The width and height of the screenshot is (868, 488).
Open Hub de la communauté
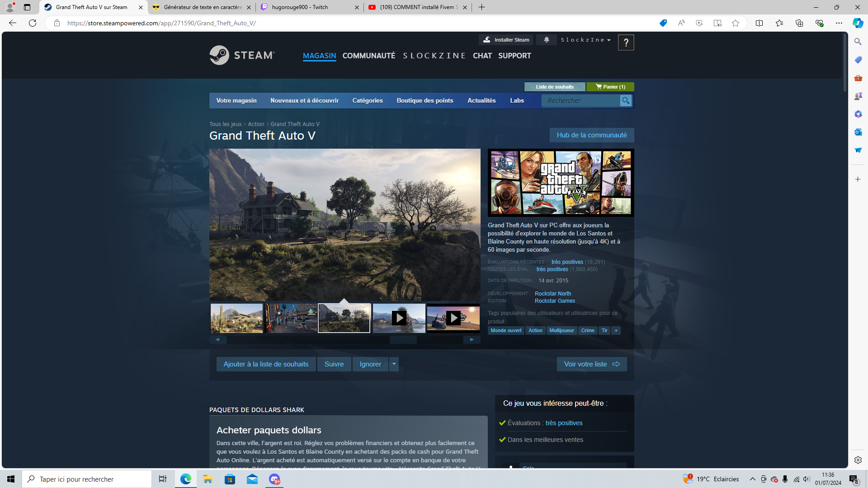[x=592, y=135]
